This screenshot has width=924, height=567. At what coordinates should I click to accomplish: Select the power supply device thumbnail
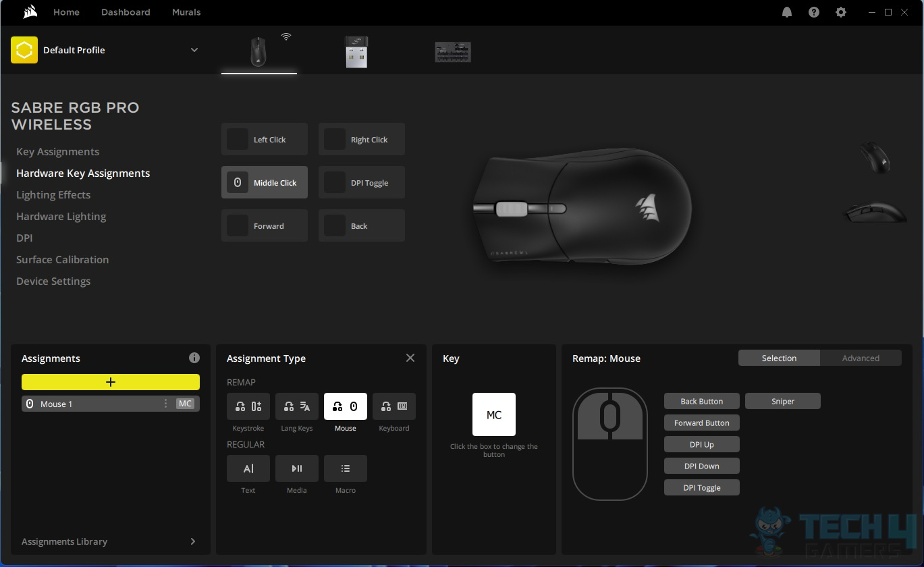point(453,52)
